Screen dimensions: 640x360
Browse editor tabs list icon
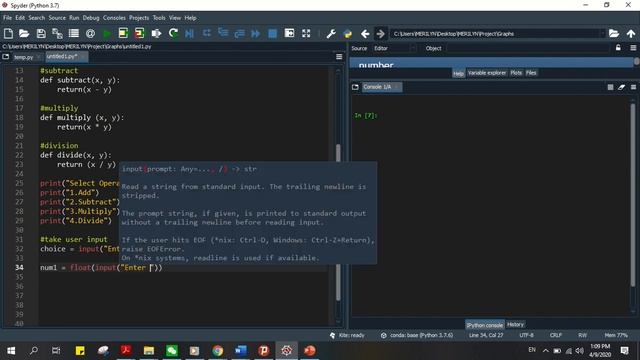(6, 57)
